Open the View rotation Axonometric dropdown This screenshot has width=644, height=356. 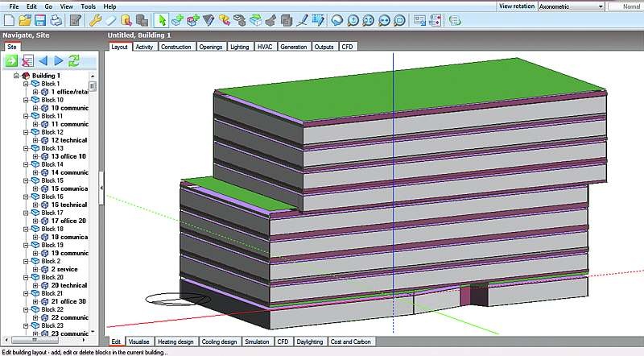pyautogui.click(x=572, y=6)
